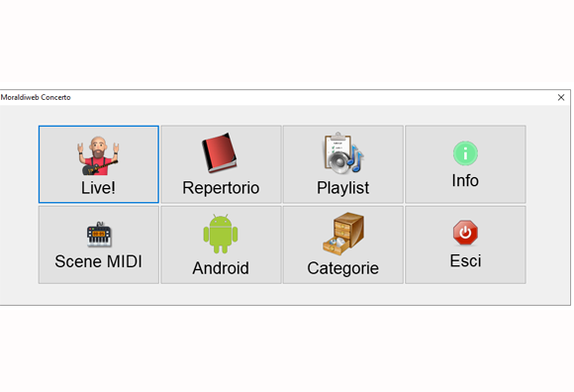Open the Categorie text label

(x=342, y=268)
